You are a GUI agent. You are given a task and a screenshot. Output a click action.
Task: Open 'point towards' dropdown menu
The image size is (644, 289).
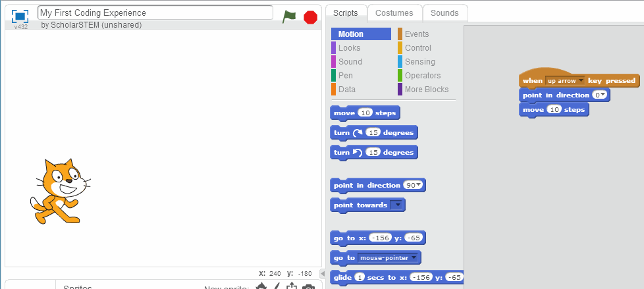(396, 205)
